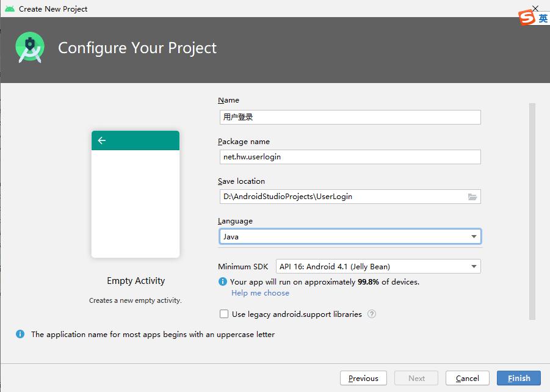Click the Android Studio logo in header

click(x=30, y=48)
